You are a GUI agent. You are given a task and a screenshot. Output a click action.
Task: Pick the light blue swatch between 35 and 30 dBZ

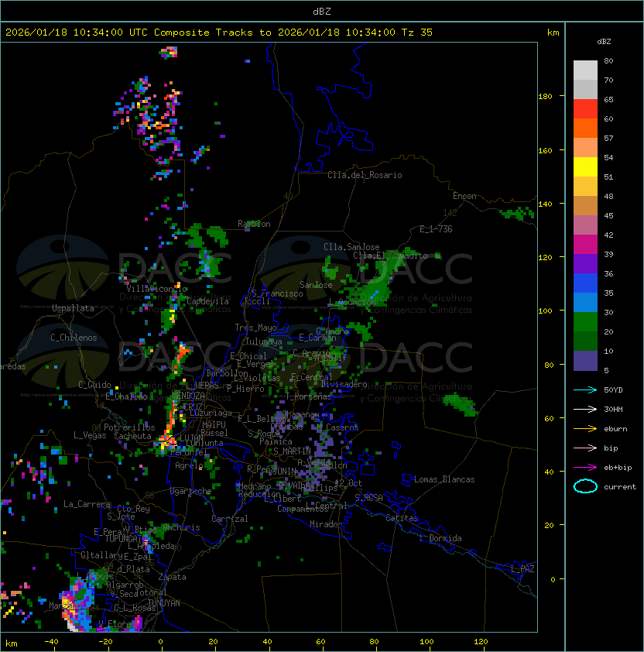click(585, 302)
